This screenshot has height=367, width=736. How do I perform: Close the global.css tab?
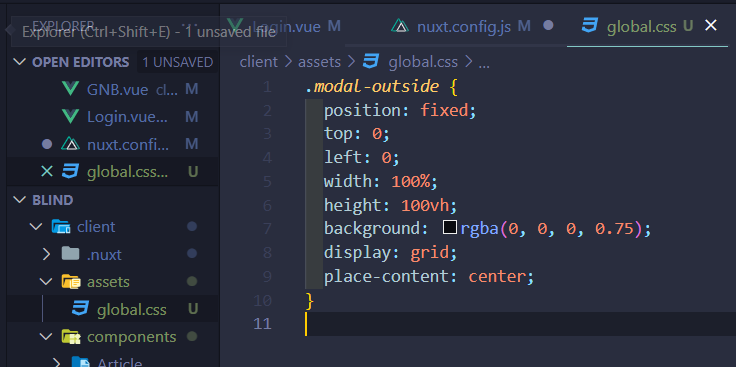[x=711, y=26]
